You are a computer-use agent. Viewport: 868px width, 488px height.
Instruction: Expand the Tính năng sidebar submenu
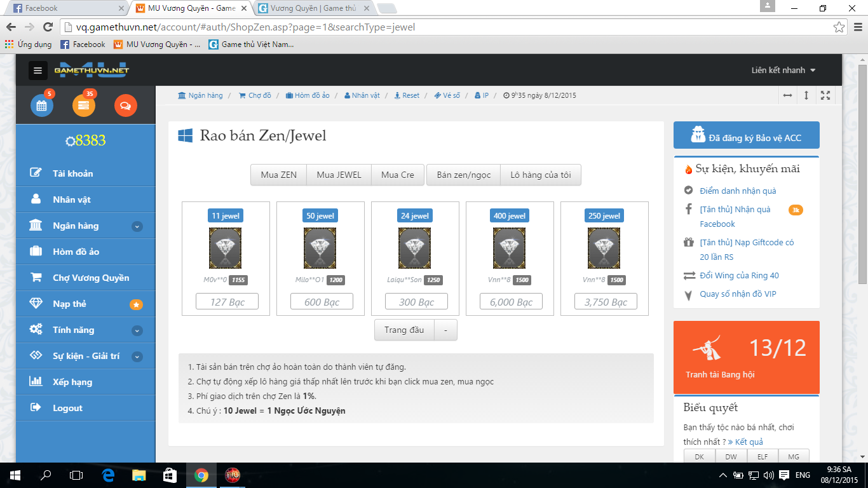[137, 330]
